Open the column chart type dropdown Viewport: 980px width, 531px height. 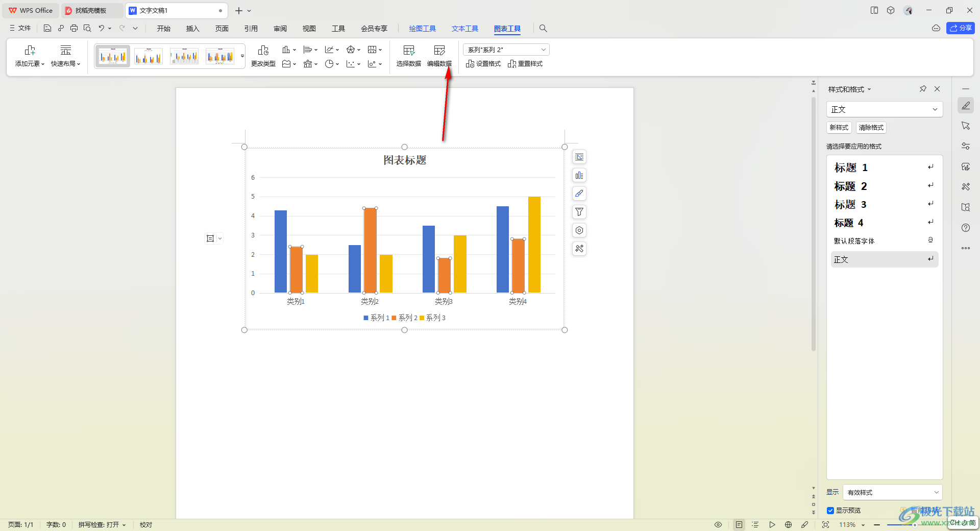pyautogui.click(x=289, y=50)
